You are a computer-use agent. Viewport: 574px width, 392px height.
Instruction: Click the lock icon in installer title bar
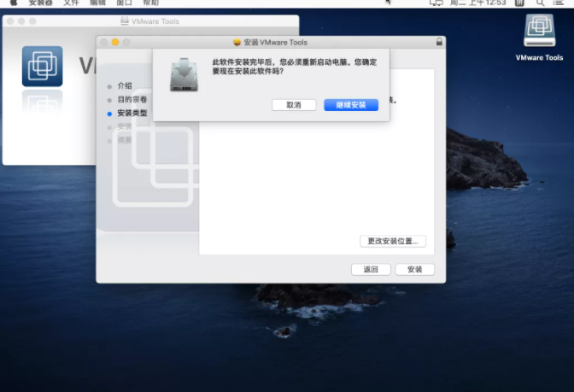coord(439,42)
